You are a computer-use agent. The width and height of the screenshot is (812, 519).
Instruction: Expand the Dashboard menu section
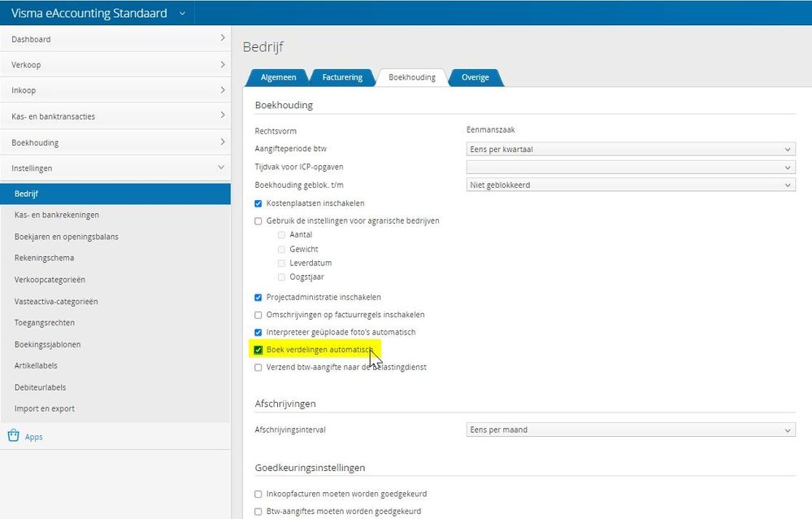click(115, 39)
